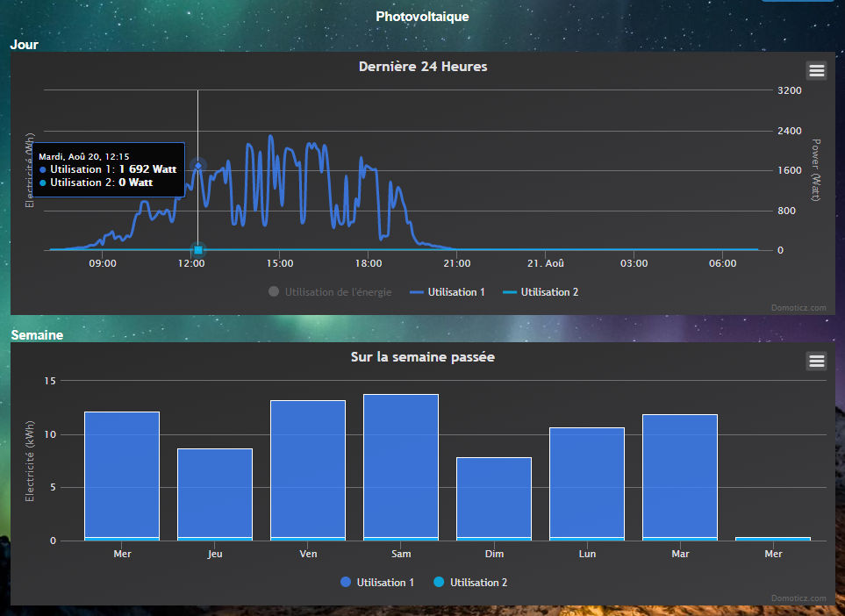The height and width of the screenshot is (616, 845).
Task: Select the Lun bar in weekly chart
Action: [587, 483]
